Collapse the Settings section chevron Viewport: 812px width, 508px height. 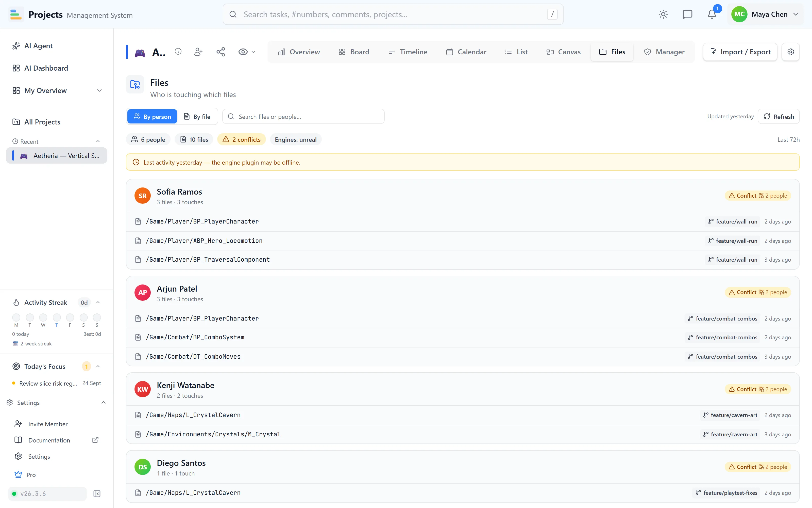[x=103, y=403]
